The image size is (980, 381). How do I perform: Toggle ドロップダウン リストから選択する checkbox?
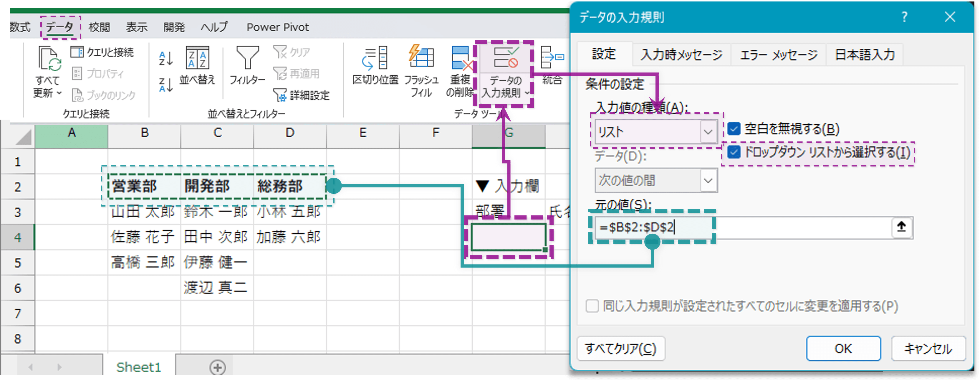click(734, 153)
